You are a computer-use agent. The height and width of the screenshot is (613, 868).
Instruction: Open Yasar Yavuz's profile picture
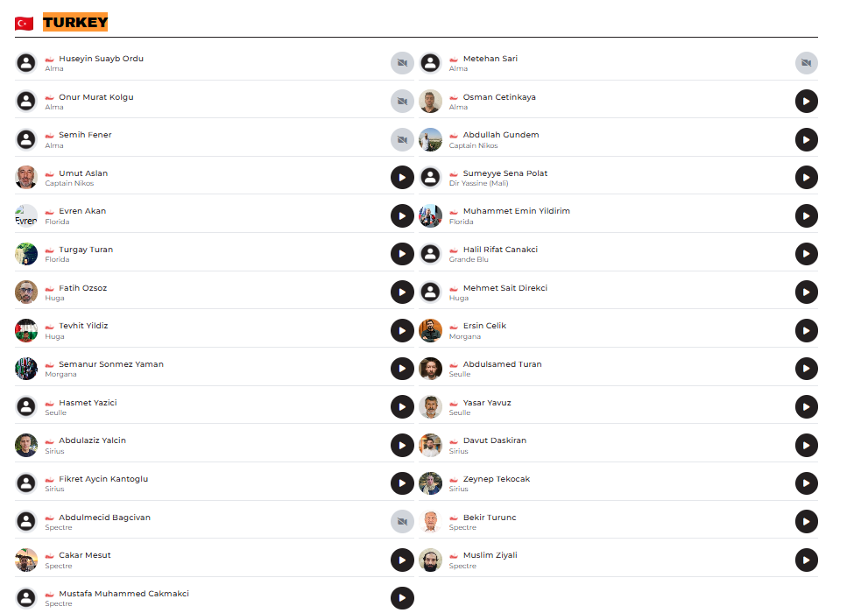click(430, 407)
